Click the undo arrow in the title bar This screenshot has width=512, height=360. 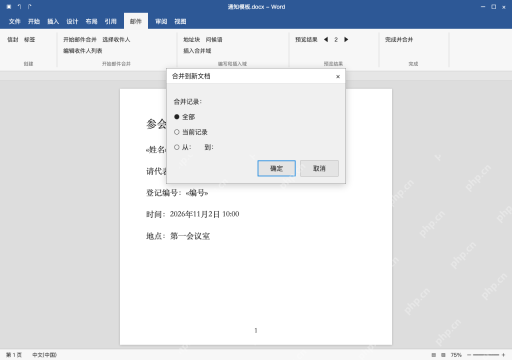(19, 7)
